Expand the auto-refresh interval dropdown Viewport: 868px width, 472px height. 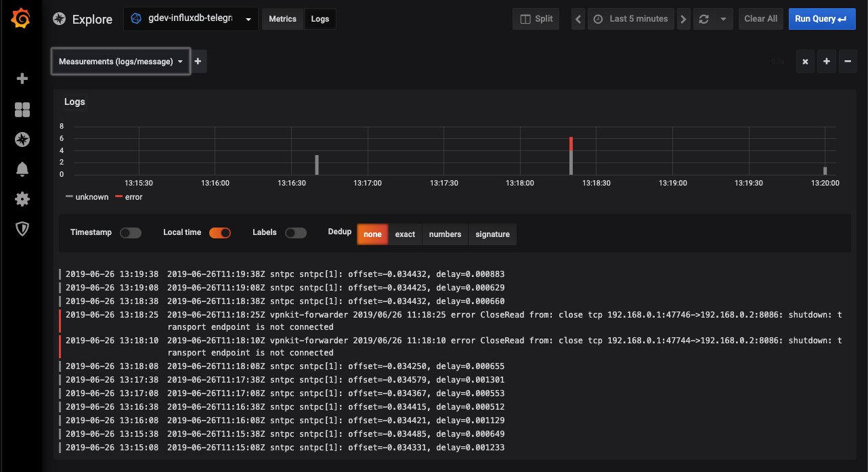tap(722, 18)
